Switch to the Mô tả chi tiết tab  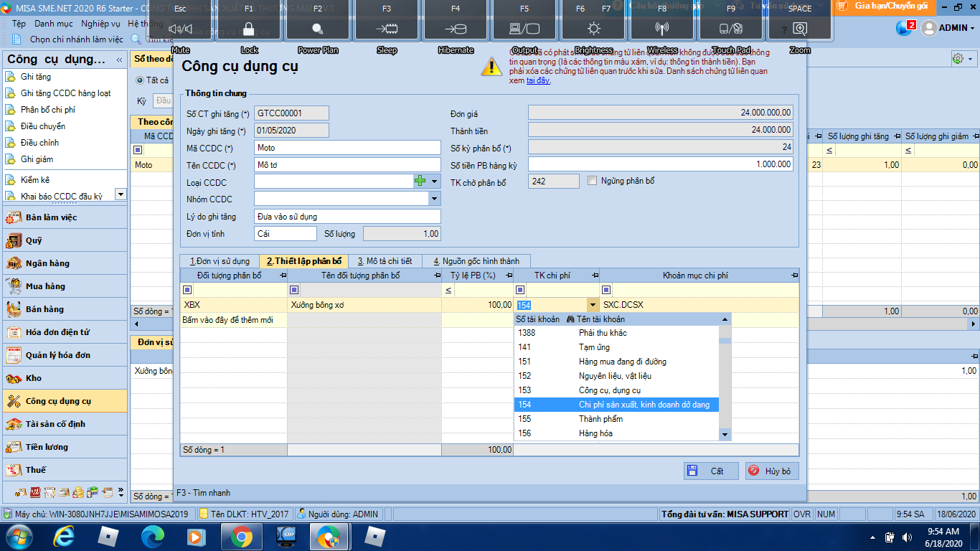(x=385, y=261)
